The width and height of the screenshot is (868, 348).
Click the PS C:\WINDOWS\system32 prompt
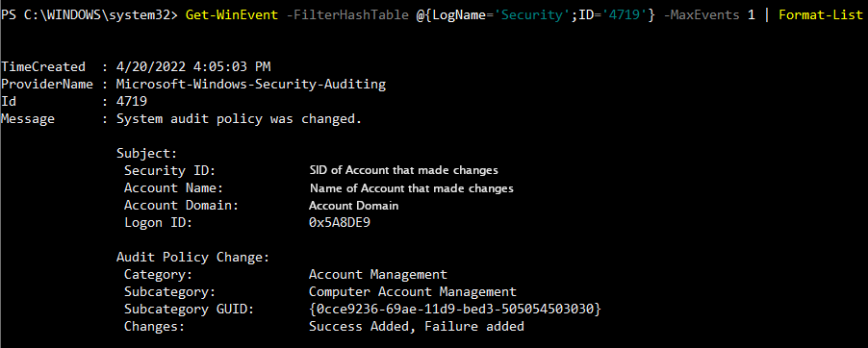tap(87, 15)
